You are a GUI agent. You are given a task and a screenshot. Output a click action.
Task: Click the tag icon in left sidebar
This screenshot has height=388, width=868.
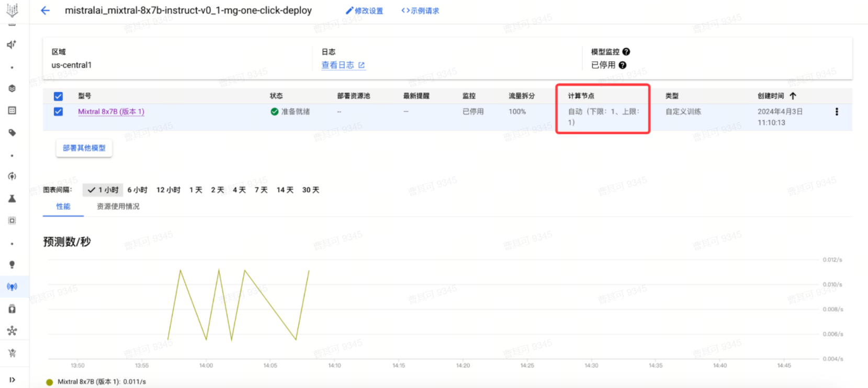click(x=12, y=133)
